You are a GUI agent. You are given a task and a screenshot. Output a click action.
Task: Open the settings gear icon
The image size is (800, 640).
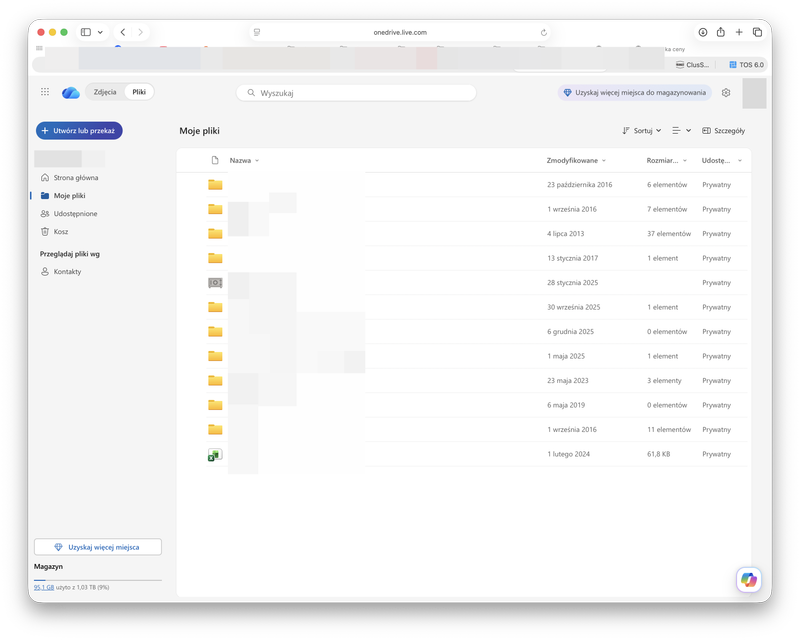726,92
